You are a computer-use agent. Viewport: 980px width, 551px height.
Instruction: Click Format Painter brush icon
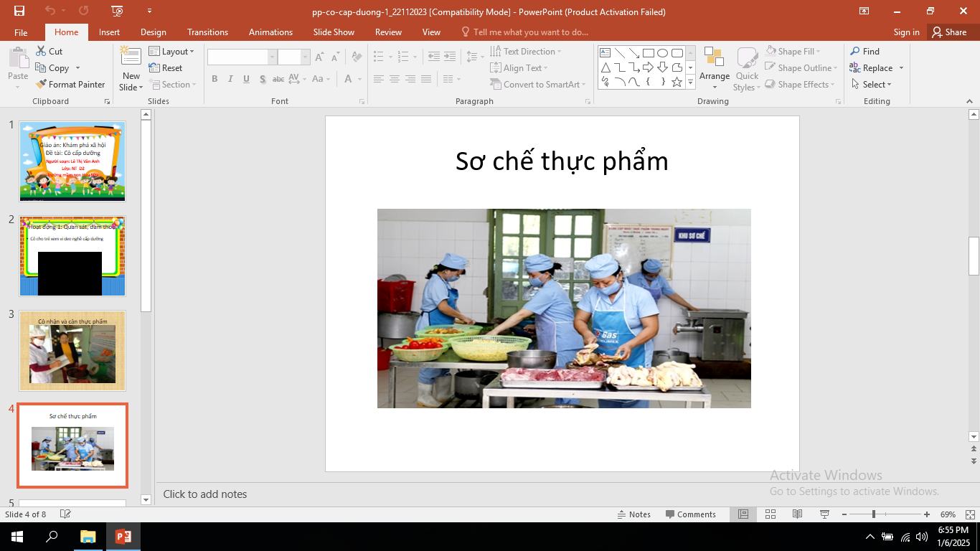tap(42, 85)
